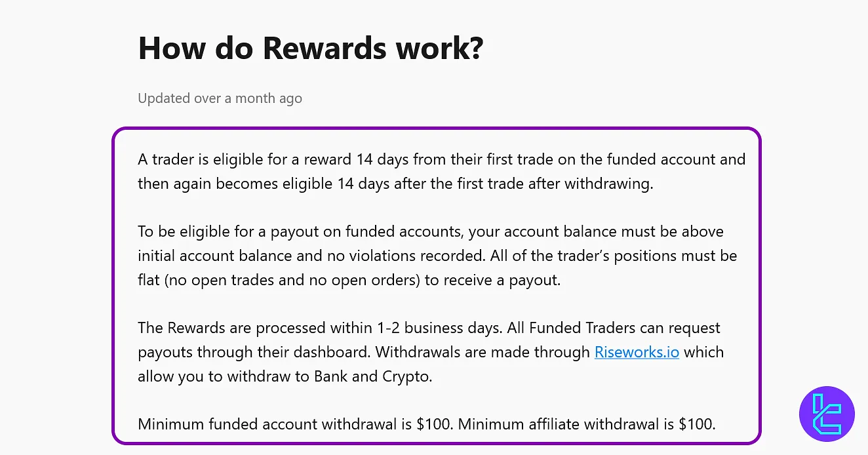This screenshot has height=455, width=868.
Task: Click "Minimum funded account withdrawal is $100" text
Action: (294, 424)
